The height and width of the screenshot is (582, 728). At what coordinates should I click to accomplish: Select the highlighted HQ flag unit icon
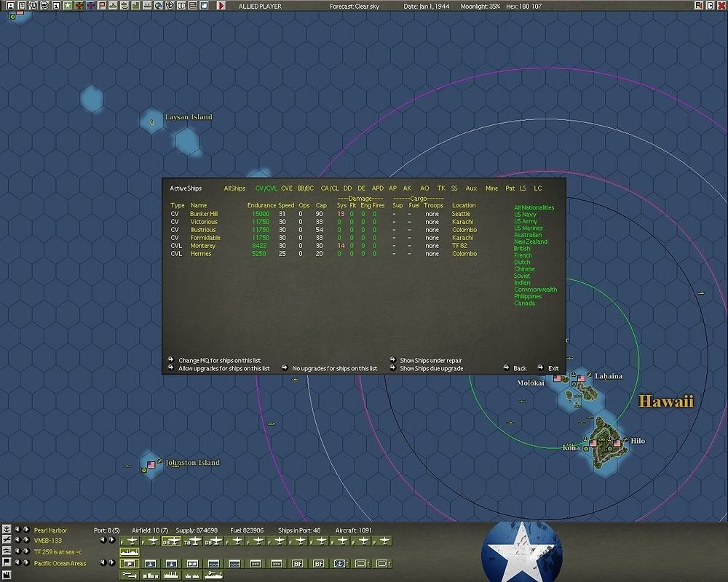(x=129, y=563)
